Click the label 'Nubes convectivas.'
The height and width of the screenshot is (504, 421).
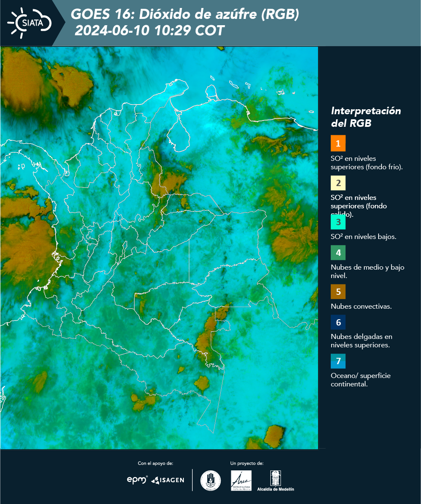[x=361, y=306]
